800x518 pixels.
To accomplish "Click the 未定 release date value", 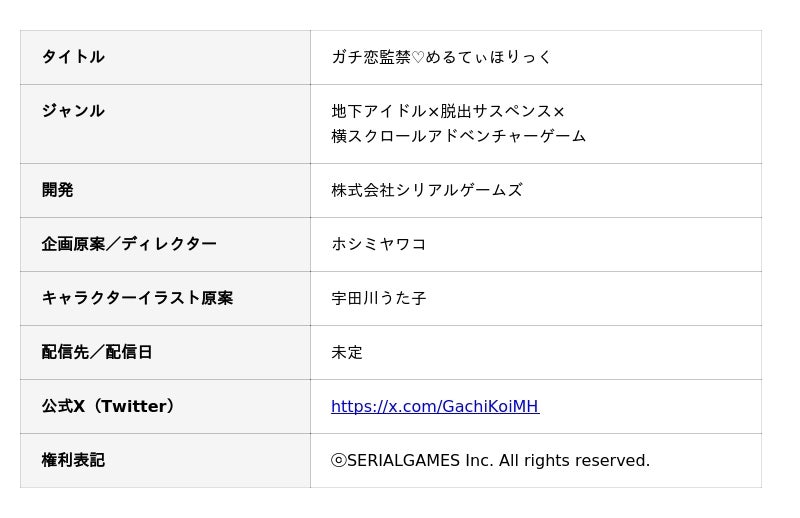I will [347, 352].
